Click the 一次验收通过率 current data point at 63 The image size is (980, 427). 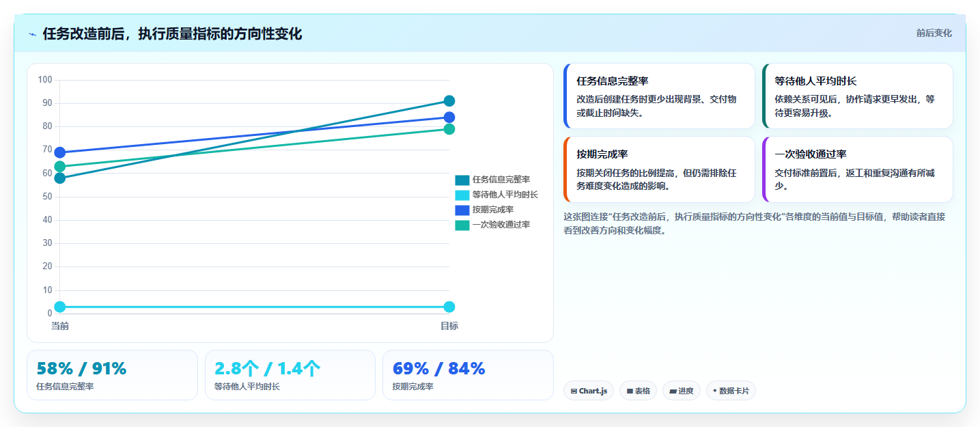[x=60, y=167]
